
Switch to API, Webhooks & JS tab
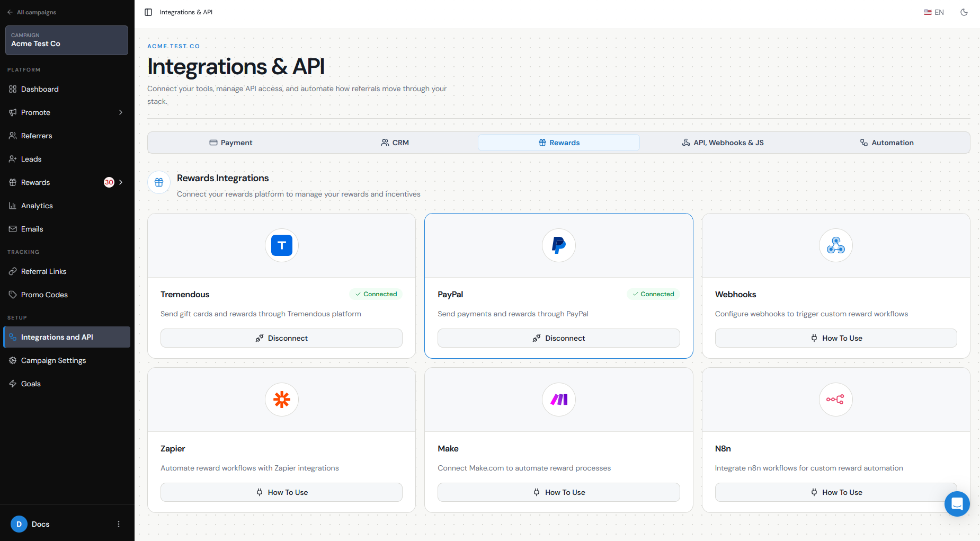723,143
